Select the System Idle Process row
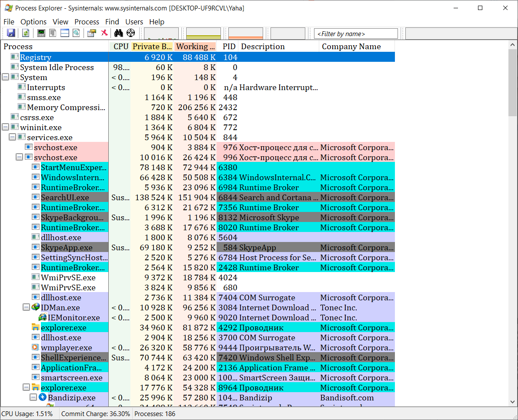 coord(198,67)
